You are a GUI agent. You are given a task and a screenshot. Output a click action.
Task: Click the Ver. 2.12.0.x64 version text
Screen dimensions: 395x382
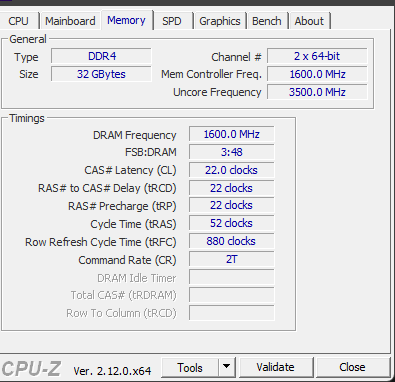tap(112, 371)
